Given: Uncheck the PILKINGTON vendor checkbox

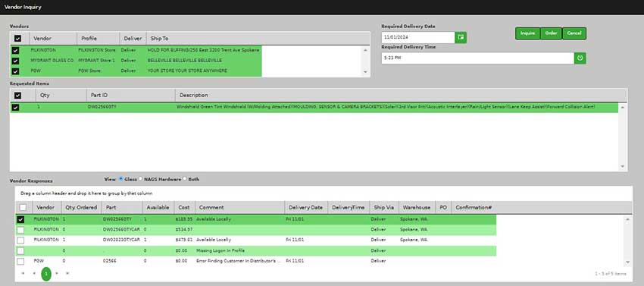Looking at the screenshot, I should [x=16, y=50].
